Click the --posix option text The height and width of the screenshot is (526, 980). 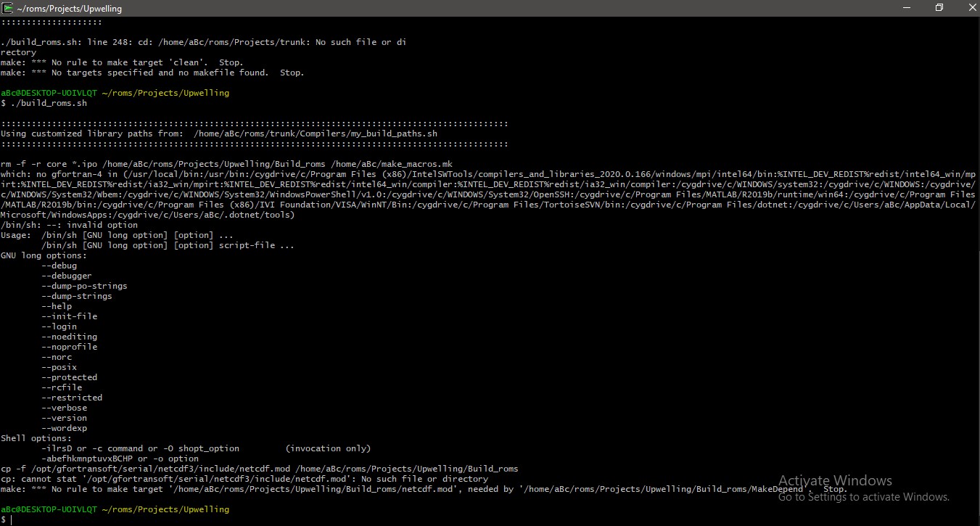click(x=59, y=367)
